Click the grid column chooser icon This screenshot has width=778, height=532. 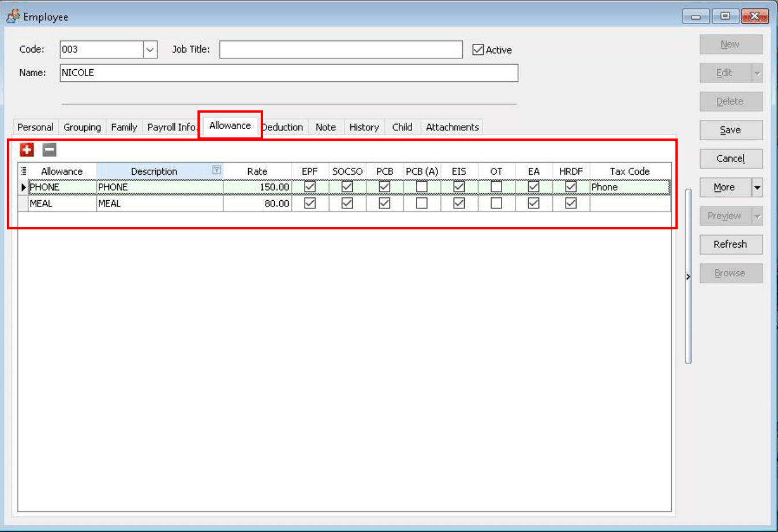24,171
